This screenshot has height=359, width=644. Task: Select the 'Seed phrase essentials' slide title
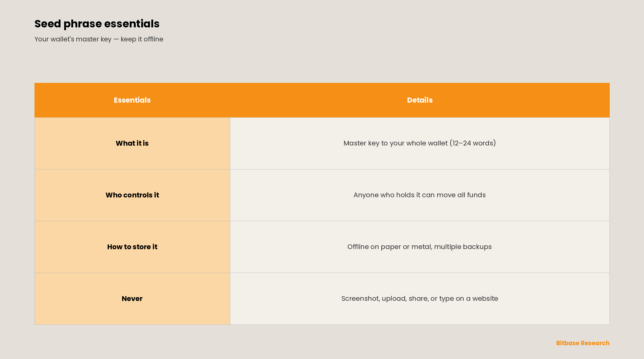point(97,24)
